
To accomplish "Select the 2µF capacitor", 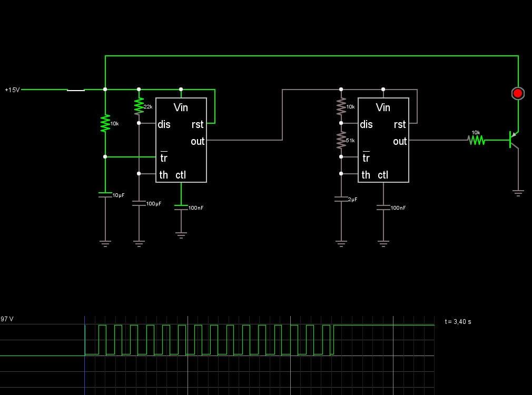I will tap(341, 199).
